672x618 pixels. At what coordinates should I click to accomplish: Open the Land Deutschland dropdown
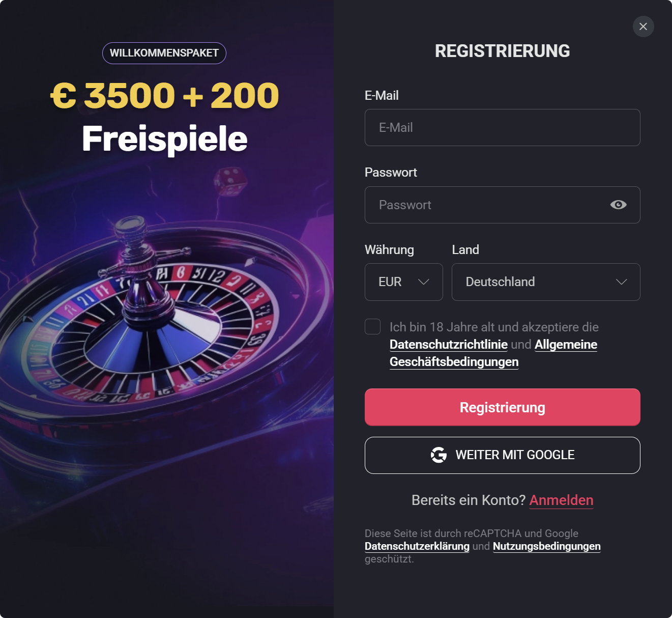click(x=546, y=282)
